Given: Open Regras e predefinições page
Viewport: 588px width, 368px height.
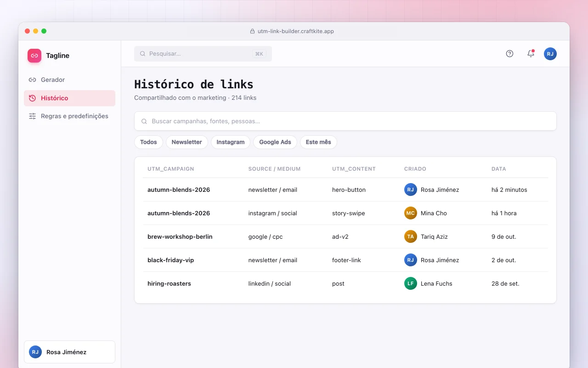Looking at the screenshot, I should pos(69,116).
